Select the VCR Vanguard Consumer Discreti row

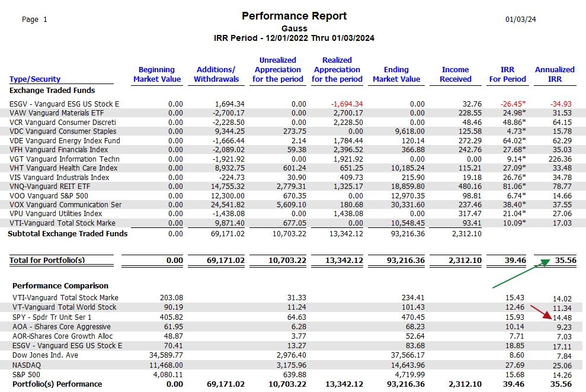(x=293, y=122)
